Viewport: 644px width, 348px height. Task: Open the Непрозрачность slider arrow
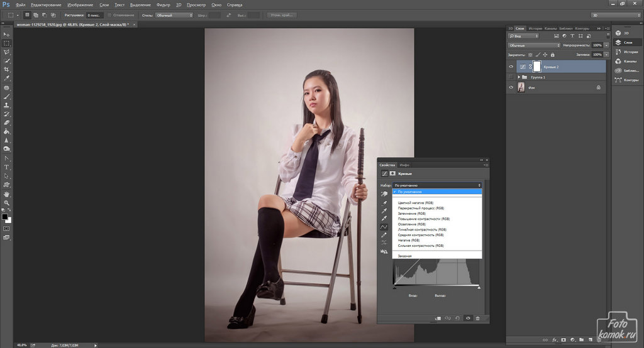coord(606,45)
